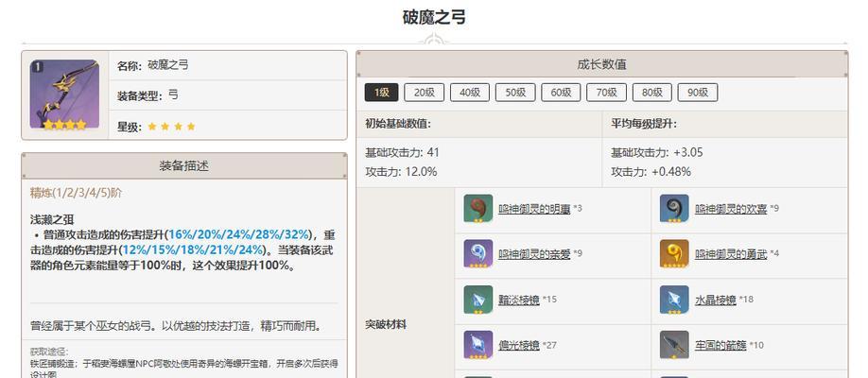Screen dimensions: 868x378
Task: Switch to the 20级 level tab
Action: coord(424,93)
